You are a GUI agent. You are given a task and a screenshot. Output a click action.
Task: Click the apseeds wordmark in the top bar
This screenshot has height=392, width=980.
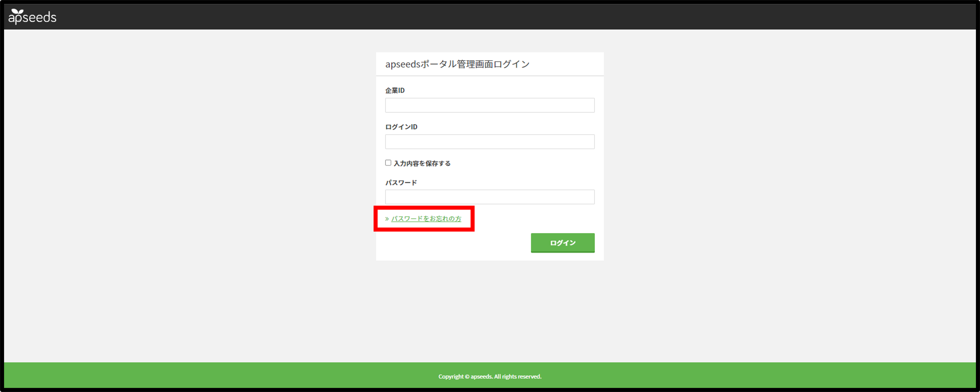point(32,18)
